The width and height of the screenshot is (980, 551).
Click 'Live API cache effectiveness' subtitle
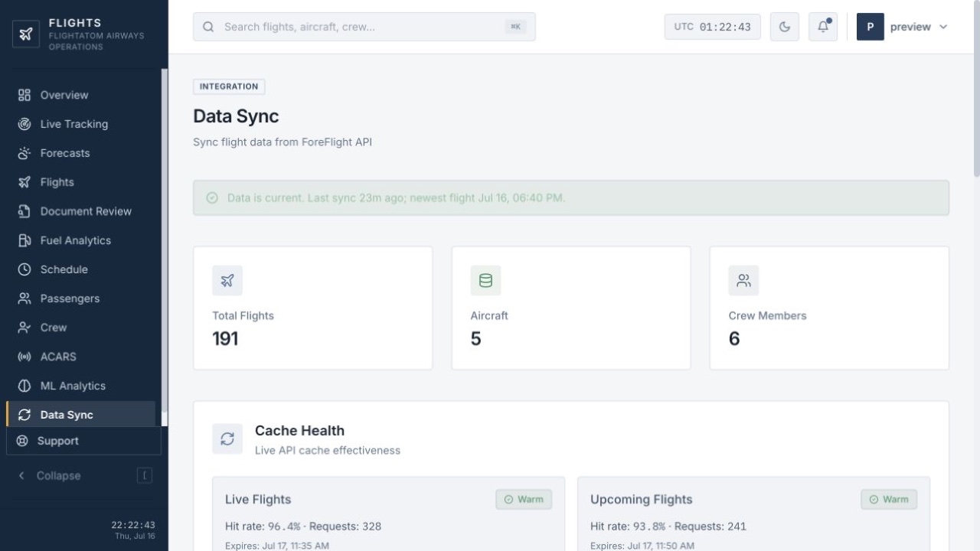pyautogui.click(x=328, y=450)
